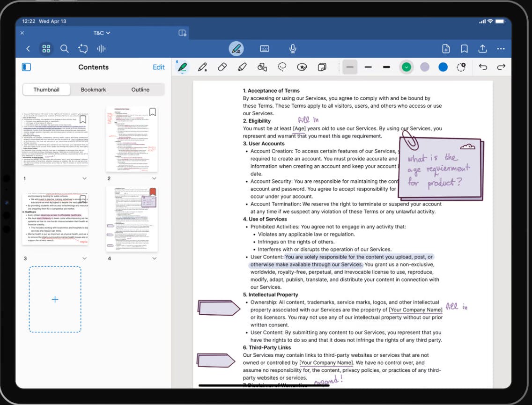The width and height of the screenshot is (532, 405).
Task: Expand the options chevron for page 3
Action: (84, 258)
